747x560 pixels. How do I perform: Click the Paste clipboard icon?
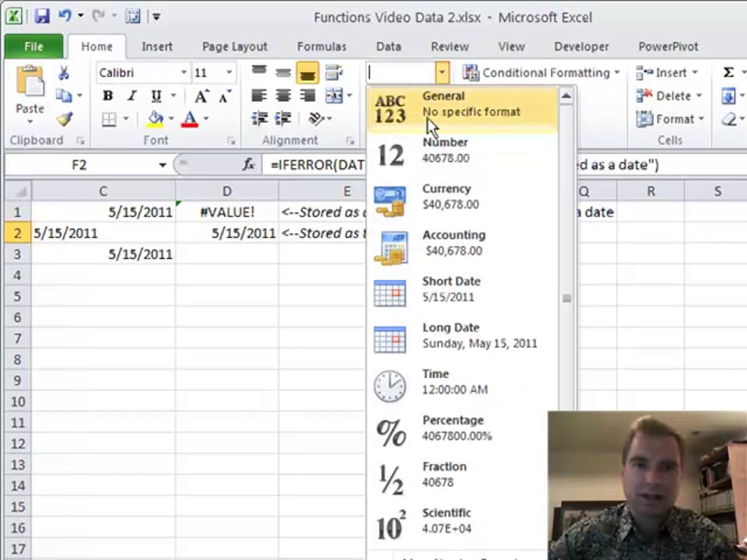click(30, 81)
